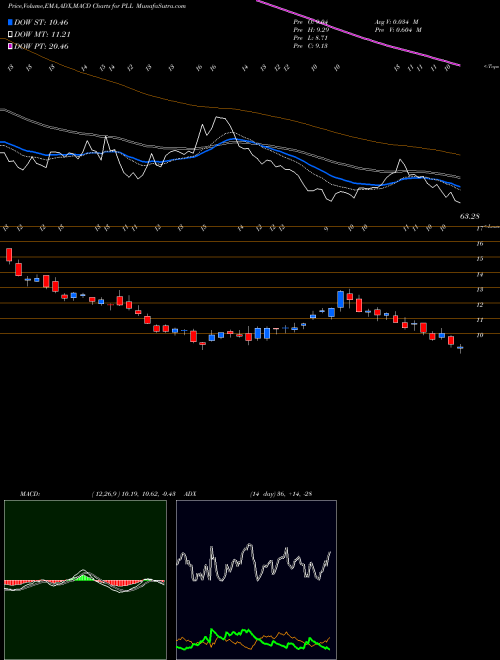Viewport: 500px width, 660px height.
Task: Click the chart title mentioning MunafaSutra.com
Action: (x=97, y=7)
